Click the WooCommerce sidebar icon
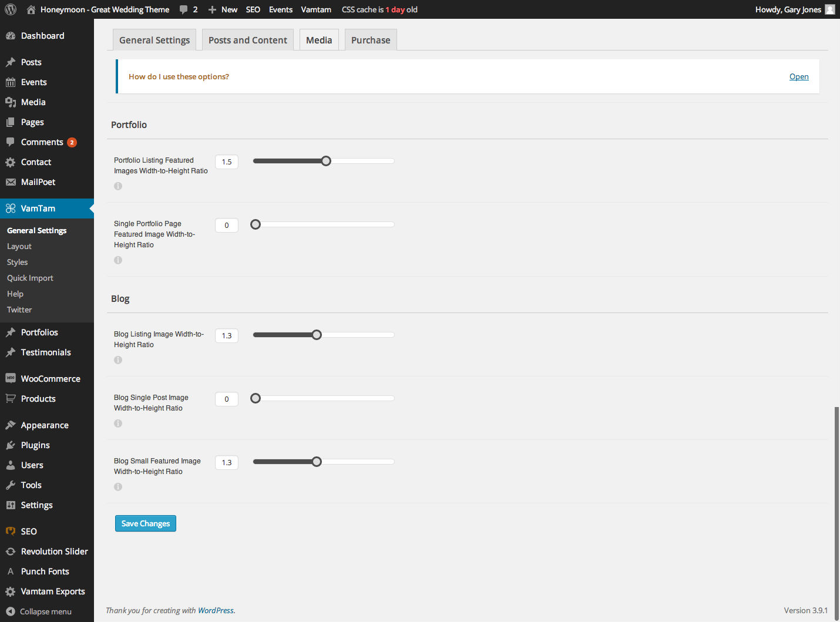 tap(11, 378)
